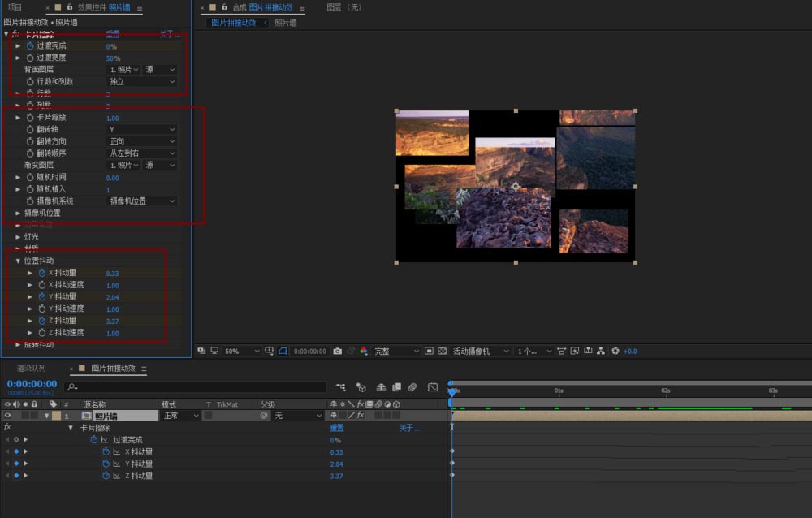Switch to the 项目 panel tab
Screen dimensions: 812x518
click(x=15, y=7)
